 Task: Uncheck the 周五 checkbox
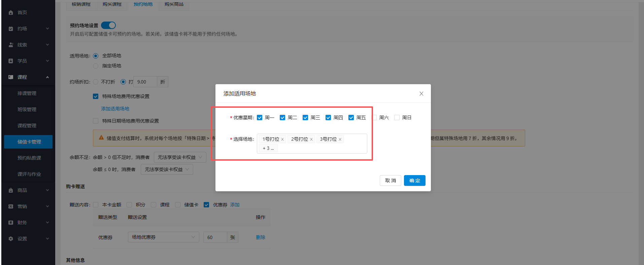tap(351, 118)
